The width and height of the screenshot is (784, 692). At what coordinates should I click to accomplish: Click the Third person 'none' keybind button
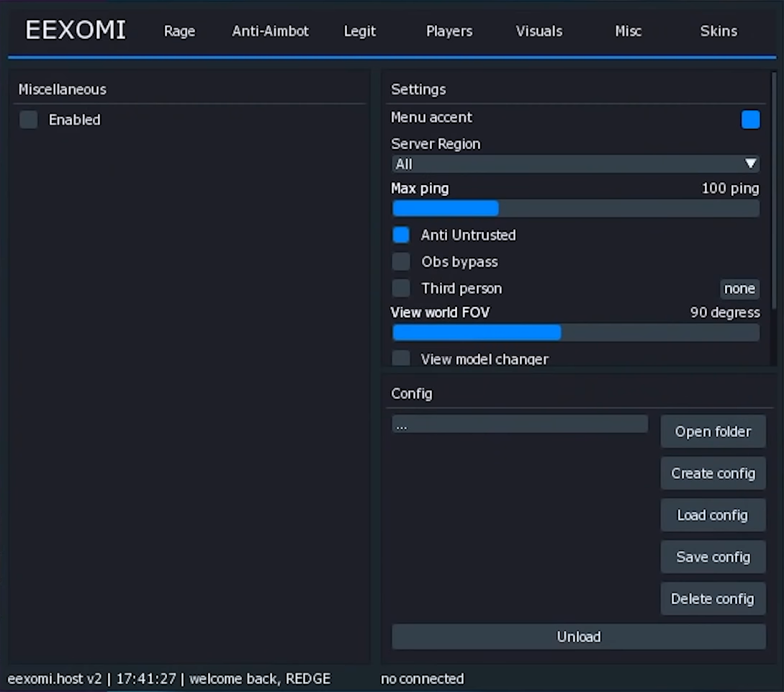click(739, 289)
